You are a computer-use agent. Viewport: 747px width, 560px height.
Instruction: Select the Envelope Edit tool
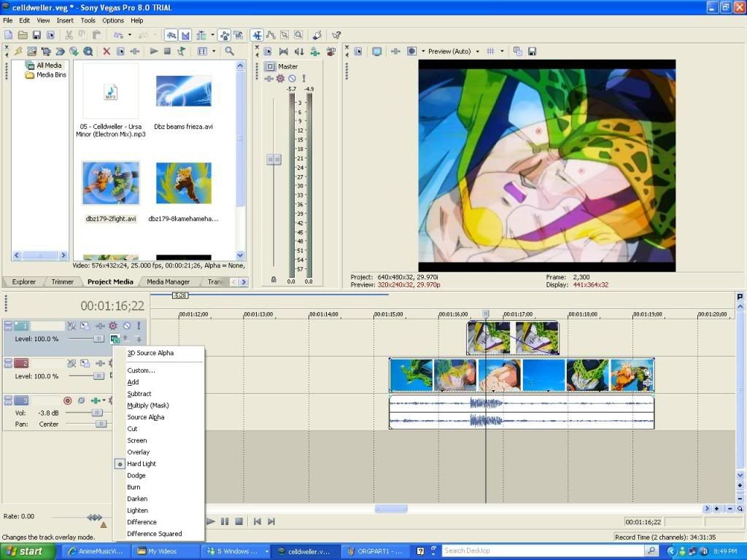point(271,35)
